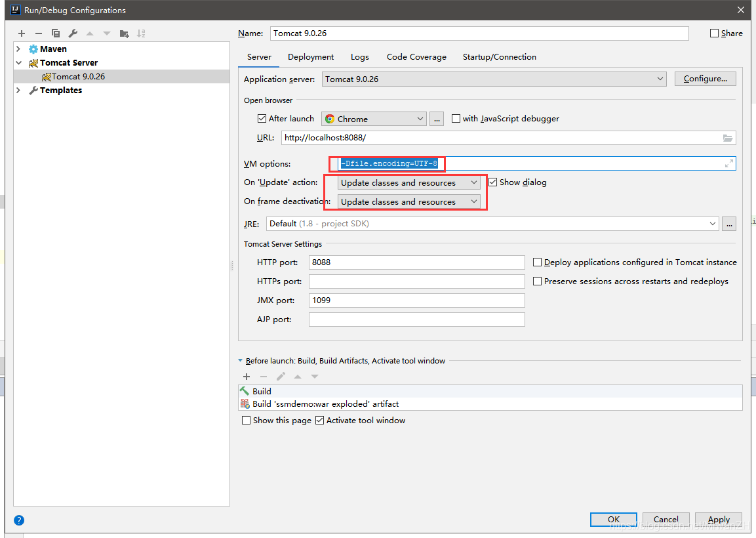Switch to the Server tab
The width and height of the screenshot is (756, 538).
click(259, 57)
